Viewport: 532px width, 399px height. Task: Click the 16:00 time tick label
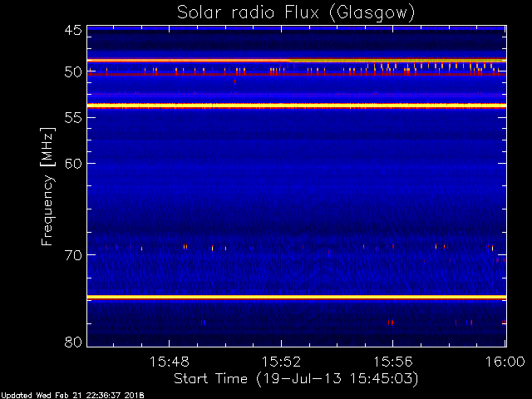(x=505, y=362)
